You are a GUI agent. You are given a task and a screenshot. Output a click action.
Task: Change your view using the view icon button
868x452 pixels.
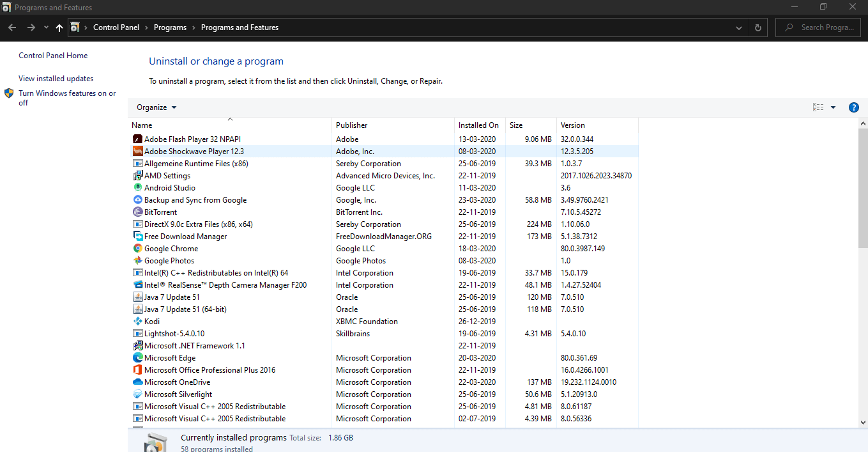click(x=818, y=107)
